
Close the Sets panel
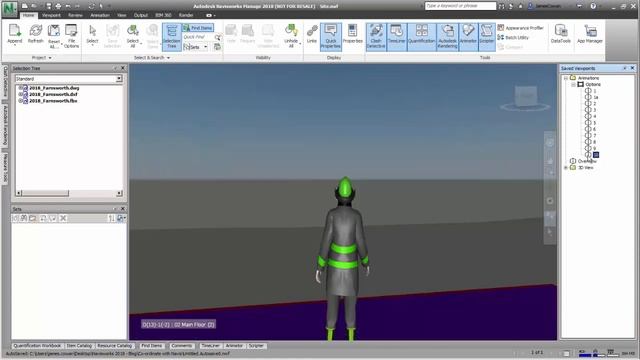point(122,209)
